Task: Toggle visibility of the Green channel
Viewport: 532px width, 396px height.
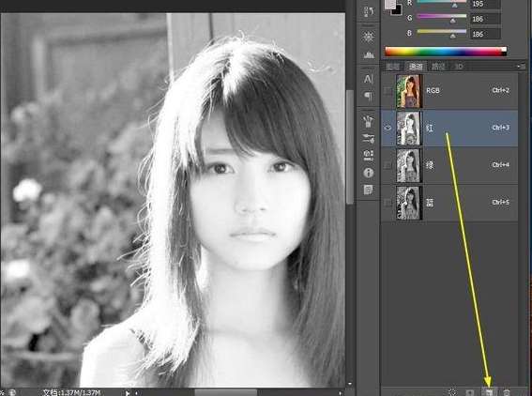Action: [388, 165]
